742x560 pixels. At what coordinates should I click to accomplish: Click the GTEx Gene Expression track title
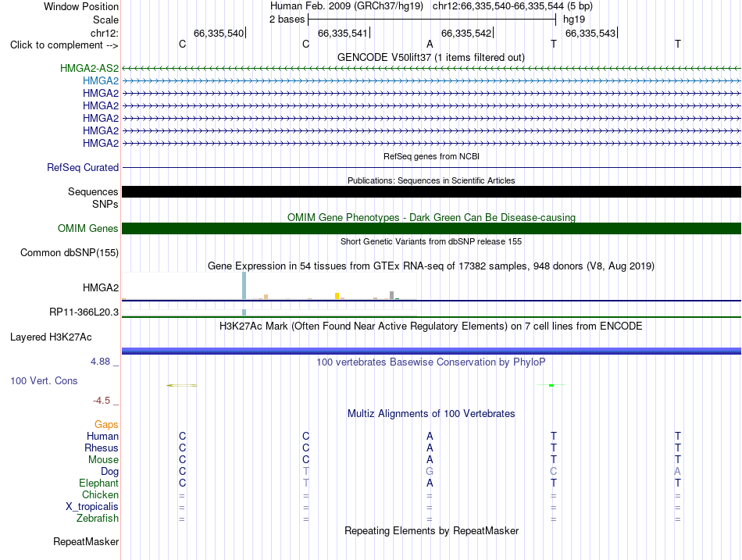(431, 266)
